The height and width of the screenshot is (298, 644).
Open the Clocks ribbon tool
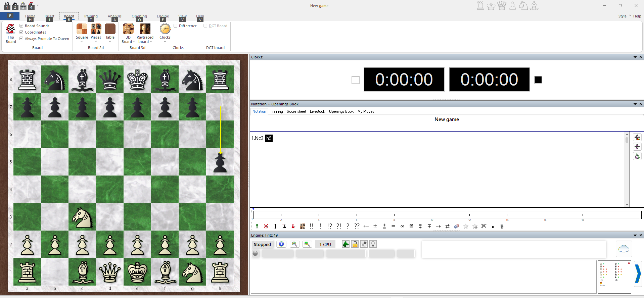click(x=165, y=33)
